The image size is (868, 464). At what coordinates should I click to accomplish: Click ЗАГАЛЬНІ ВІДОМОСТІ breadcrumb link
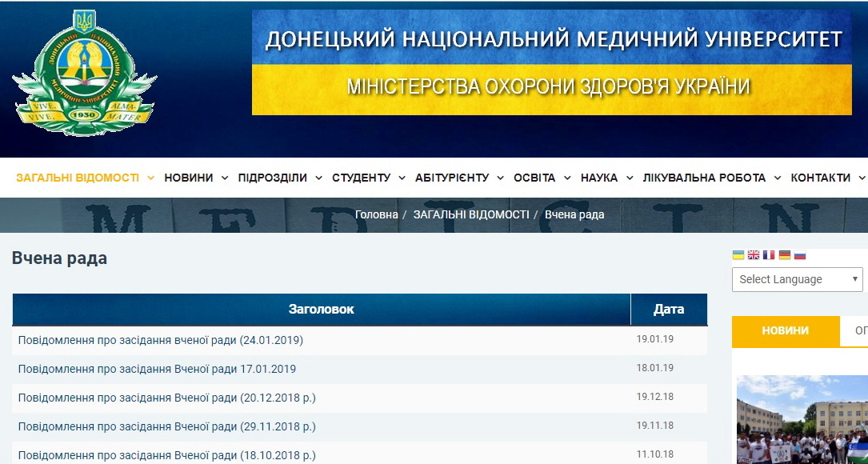471,214
